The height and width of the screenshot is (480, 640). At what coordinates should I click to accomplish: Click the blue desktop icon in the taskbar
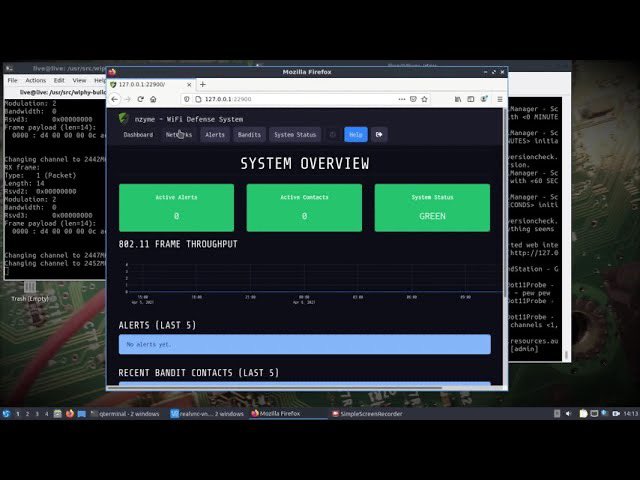click(82, 413)
